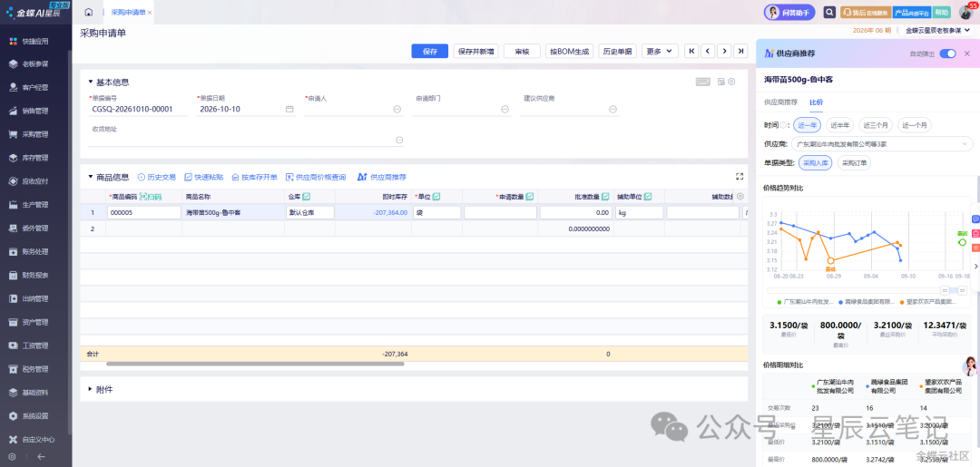980x467 pixels.
Task: Go to the previous record
Action: (708, 51)
